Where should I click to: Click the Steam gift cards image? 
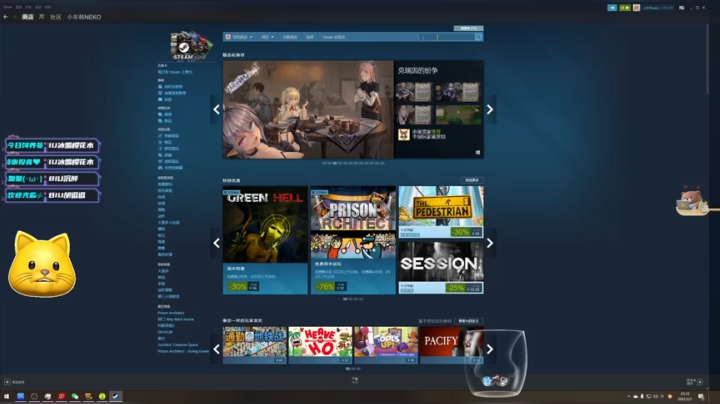click(x=191, y=46)
